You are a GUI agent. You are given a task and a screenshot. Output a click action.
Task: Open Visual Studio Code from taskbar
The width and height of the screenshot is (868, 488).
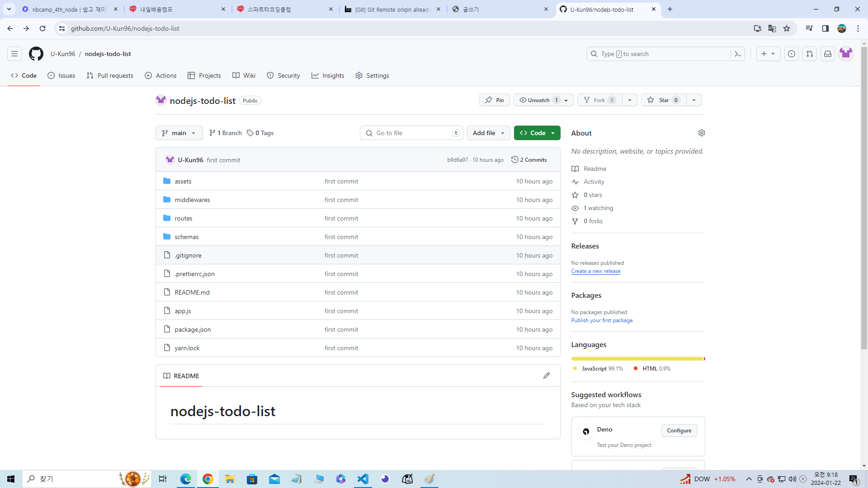[363, 479]
